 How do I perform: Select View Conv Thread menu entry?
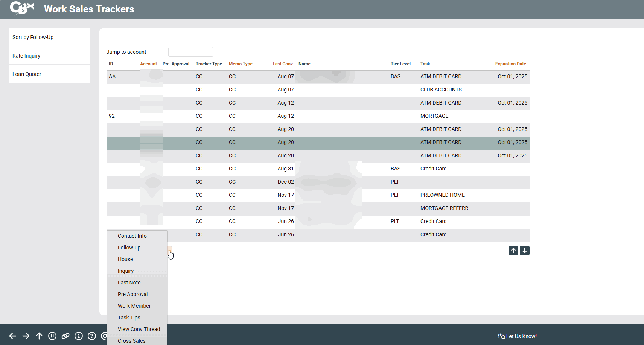tap(139, 329)
